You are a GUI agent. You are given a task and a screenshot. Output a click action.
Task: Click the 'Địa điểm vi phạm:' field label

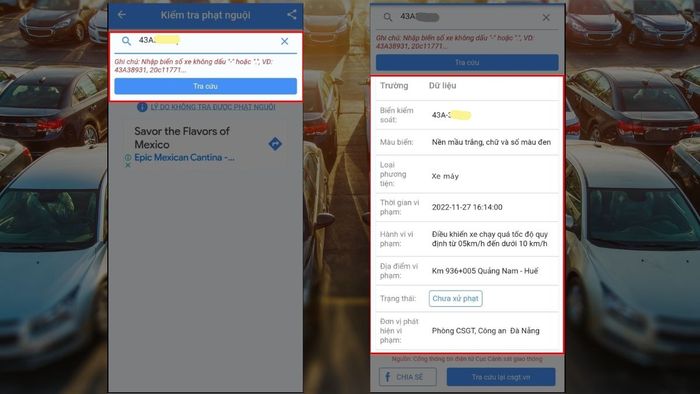pos(399,271)
